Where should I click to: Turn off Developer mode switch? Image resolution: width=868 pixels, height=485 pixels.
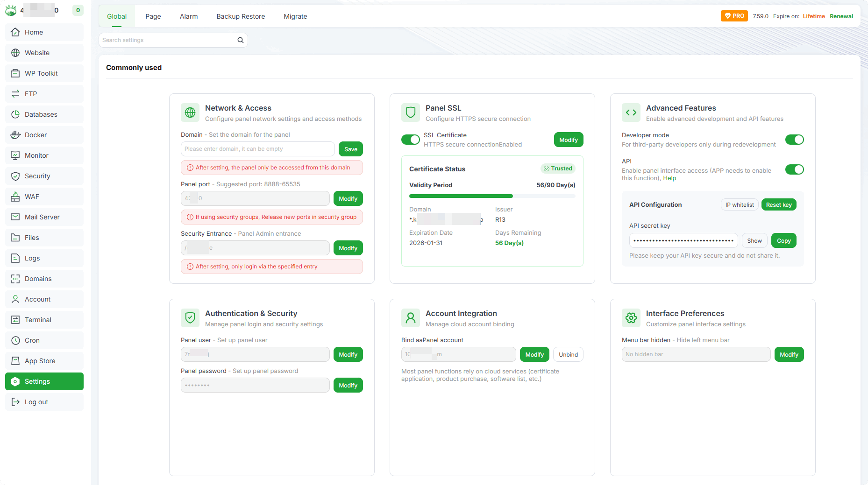tap(794, 140)
